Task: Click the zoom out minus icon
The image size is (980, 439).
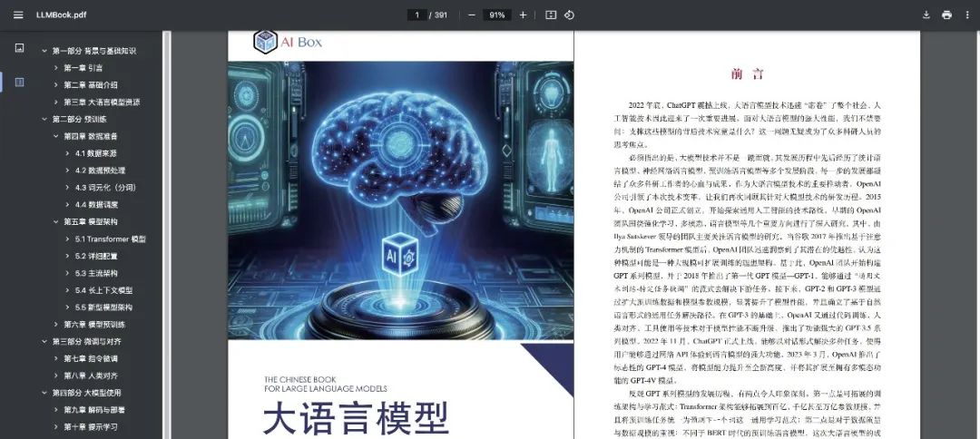Action: [x=472, y=15]
